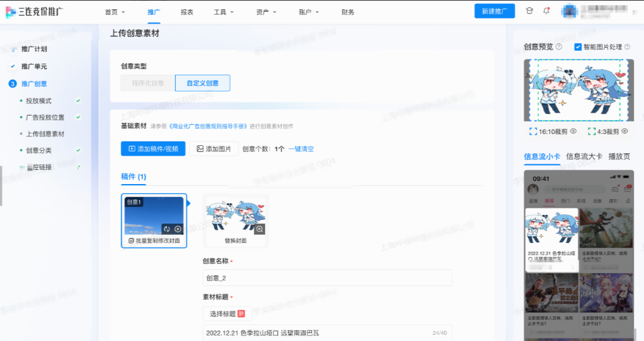Click the 三连竞价推广 logo
This screenshot has height=341, width=644.
[34, 12]
